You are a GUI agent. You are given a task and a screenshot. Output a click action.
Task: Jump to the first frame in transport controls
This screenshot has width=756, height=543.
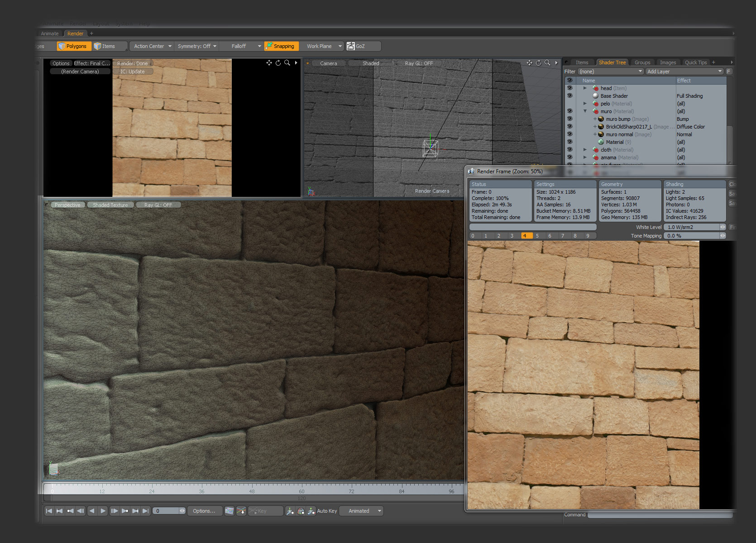(x=49, y=511)
